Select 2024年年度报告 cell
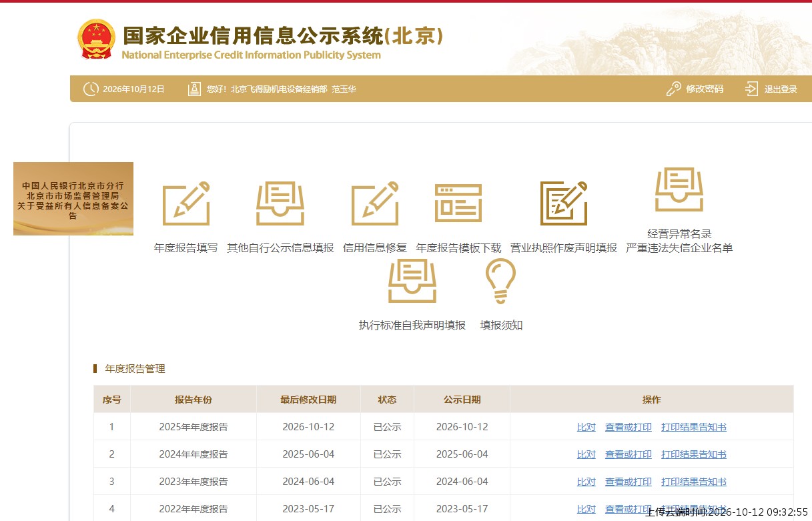Viewport: 812px width, 521px height. point(193,454)
